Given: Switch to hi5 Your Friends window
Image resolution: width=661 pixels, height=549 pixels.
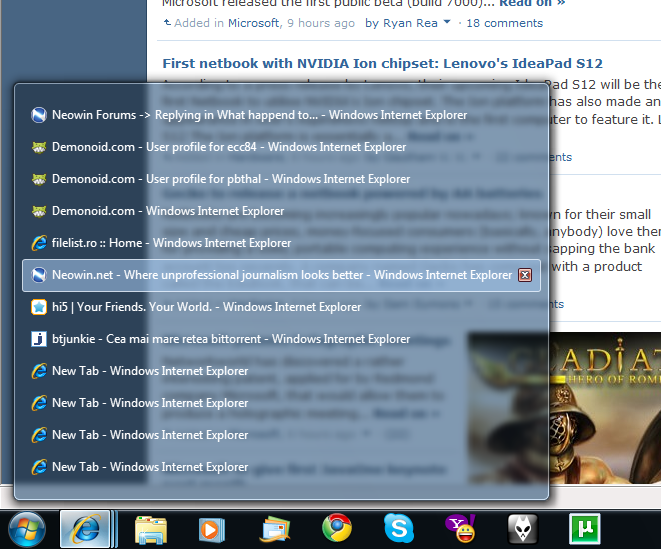Looking at the screenshot, I should (281, 307).
